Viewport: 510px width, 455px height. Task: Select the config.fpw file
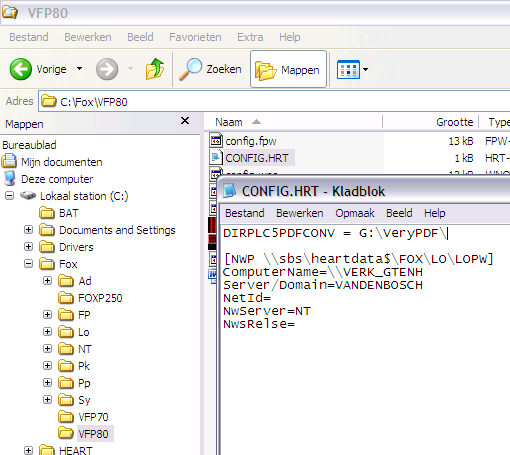coord(251,141)
